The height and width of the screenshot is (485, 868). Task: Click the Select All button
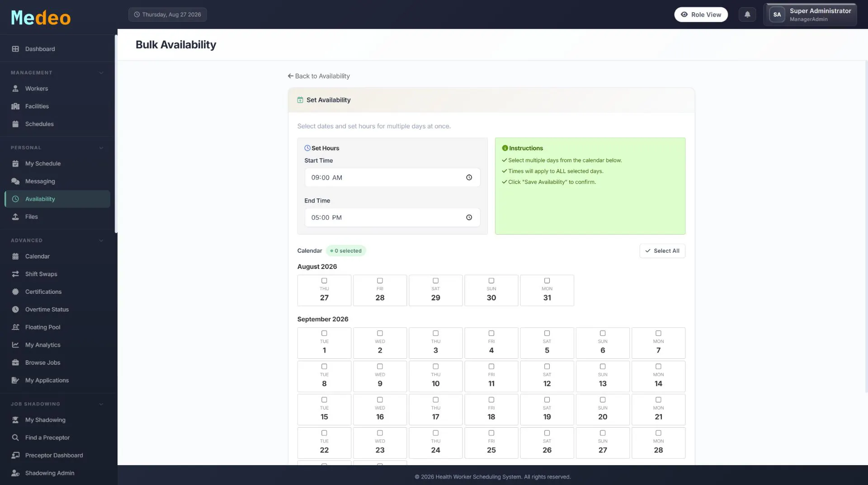tap(662, 251)
